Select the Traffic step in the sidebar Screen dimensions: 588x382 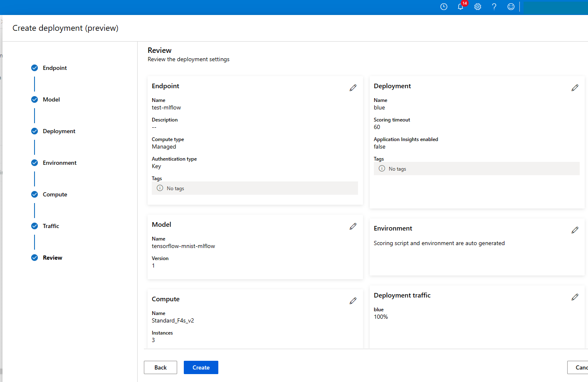coord(51,226)
